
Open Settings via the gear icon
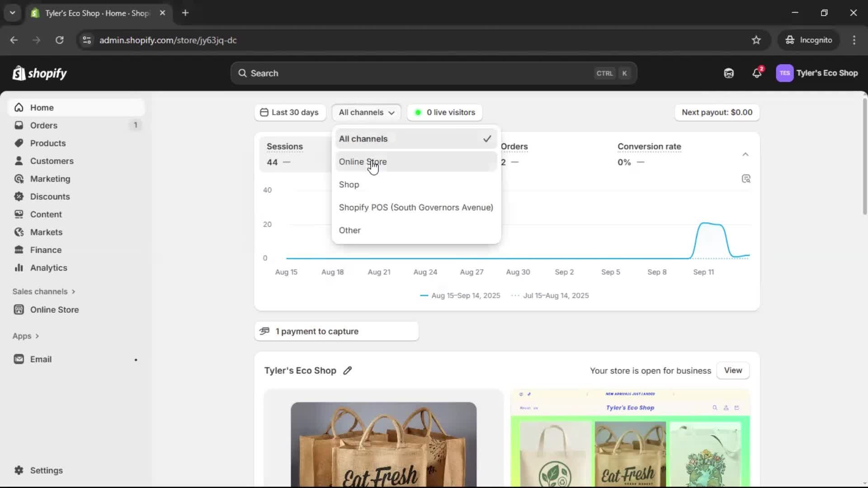click(19, 470)
